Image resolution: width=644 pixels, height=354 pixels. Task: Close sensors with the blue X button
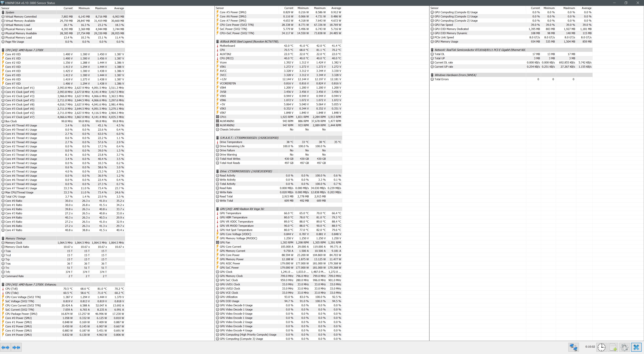click(636, 347)
